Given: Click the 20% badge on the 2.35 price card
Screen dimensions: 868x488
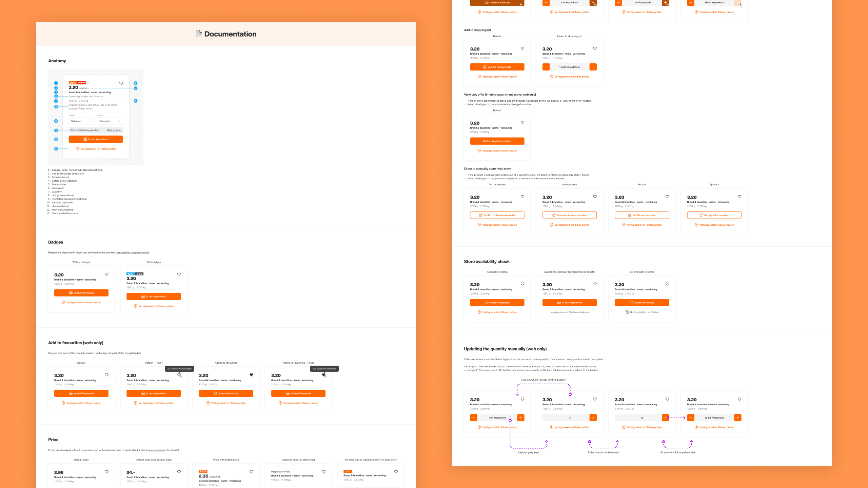Looking at the screenshot, I should click(203, 471).
